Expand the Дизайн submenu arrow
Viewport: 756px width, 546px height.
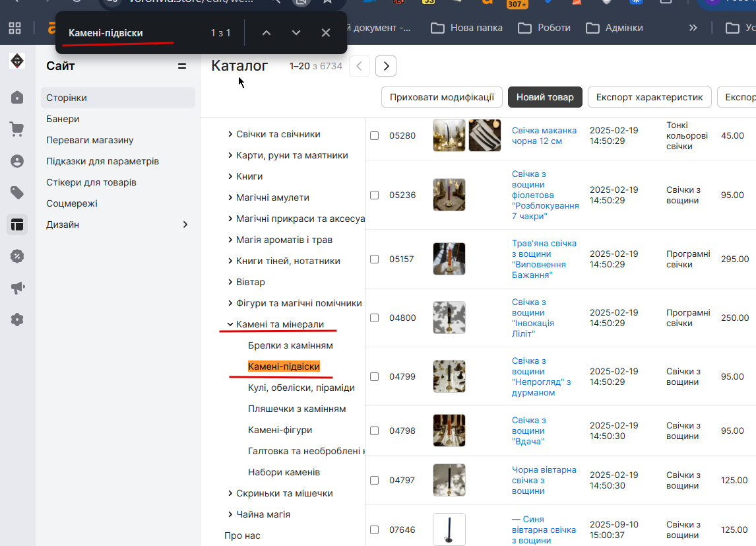pos(185,224)
